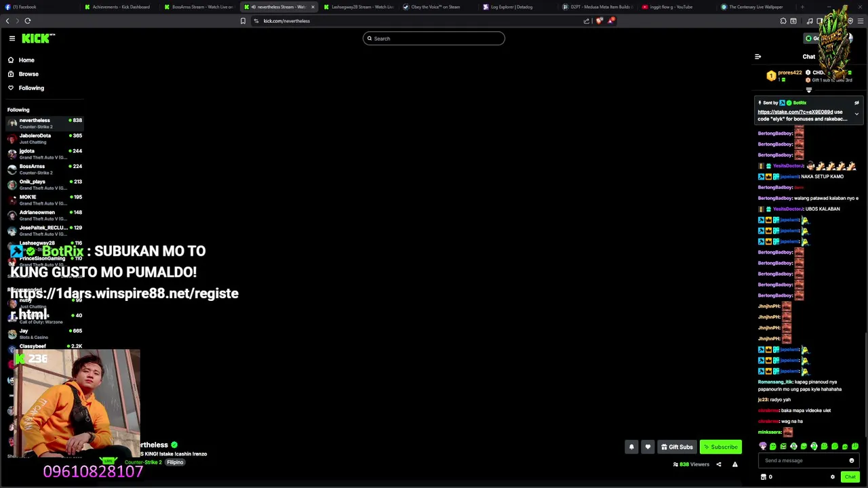Click the heart follow button
The height and width of the screenshot is (488, 868).
(x=648, y=447)
